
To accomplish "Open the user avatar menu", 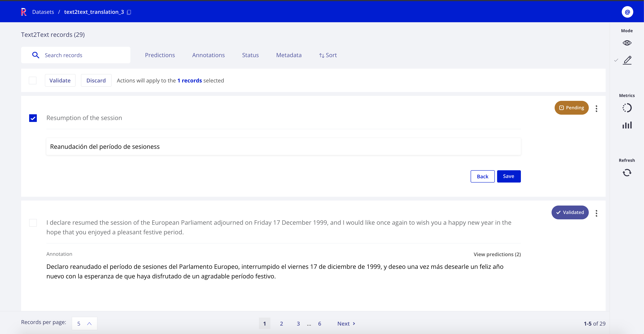I will click(627, 12).
